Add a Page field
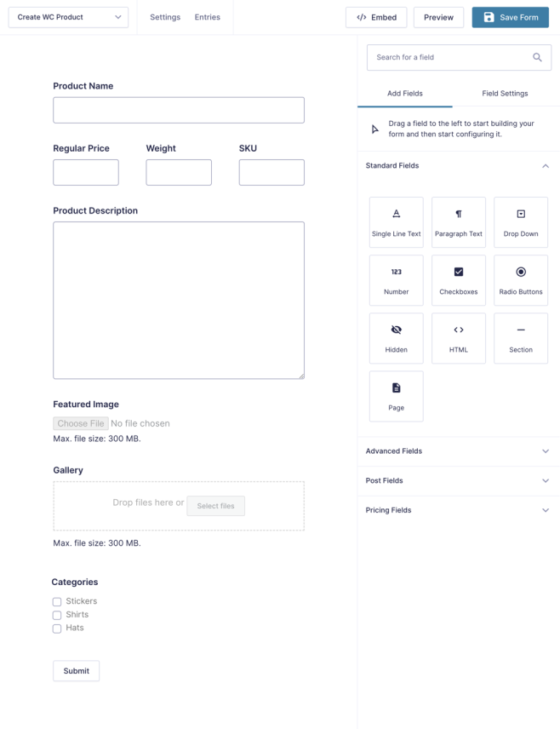Viewport: 560px width, 729px height. pos(396,397)
